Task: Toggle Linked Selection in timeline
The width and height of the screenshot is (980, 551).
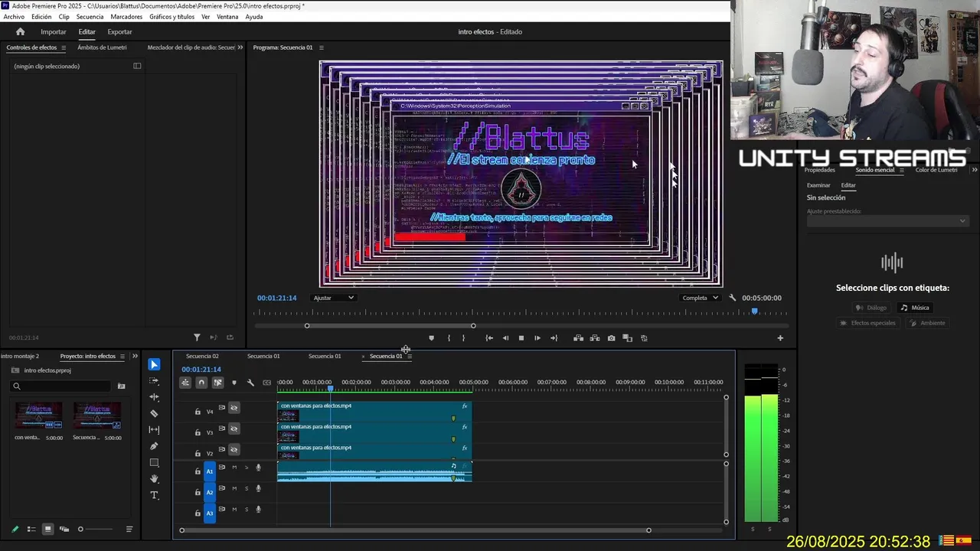Action: pyautogui.click(x=217, y=383)
